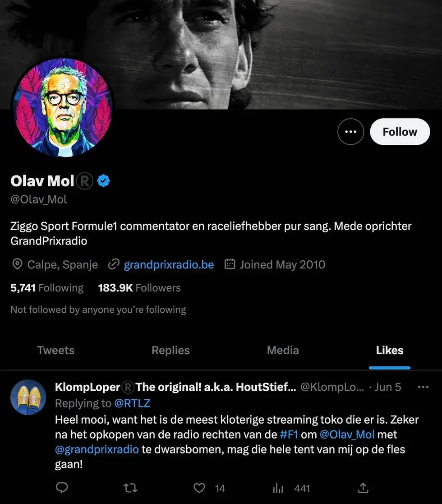The height and width of the screenshot is (504, 442).
Task: Click the #F1 hashtag in the tweet
Action: point(289,435)
